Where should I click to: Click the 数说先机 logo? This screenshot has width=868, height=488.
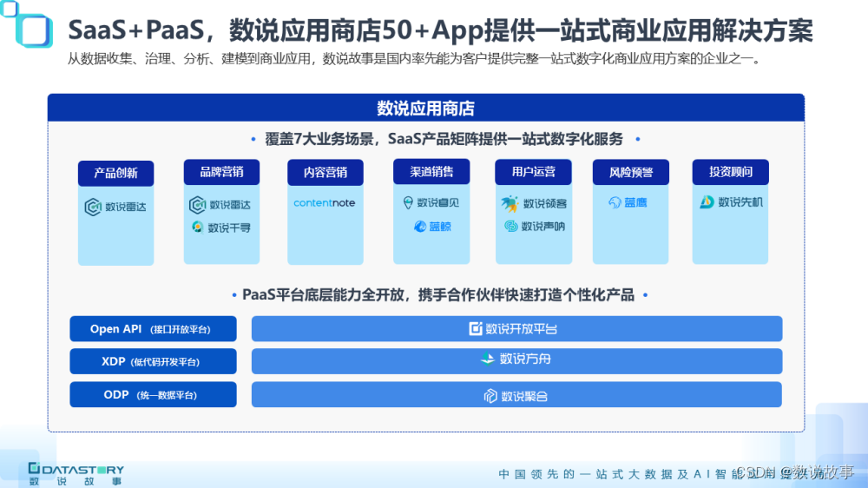tap(731, 202)
